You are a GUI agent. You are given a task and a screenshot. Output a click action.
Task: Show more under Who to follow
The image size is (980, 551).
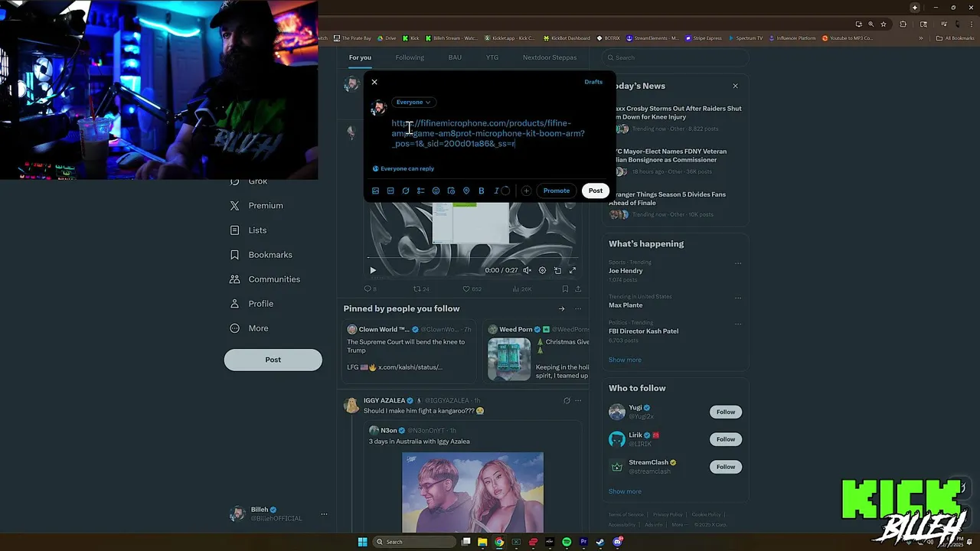click(625, 491)
